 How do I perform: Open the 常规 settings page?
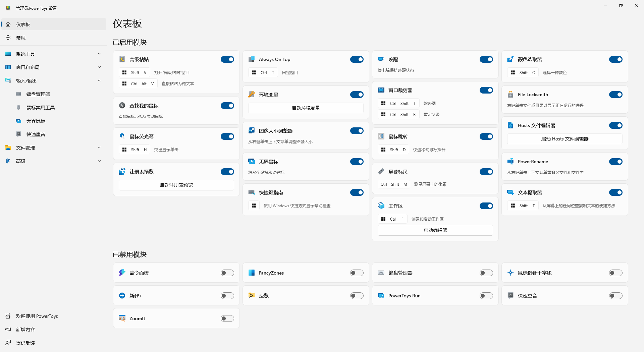(x=54, y=38)
